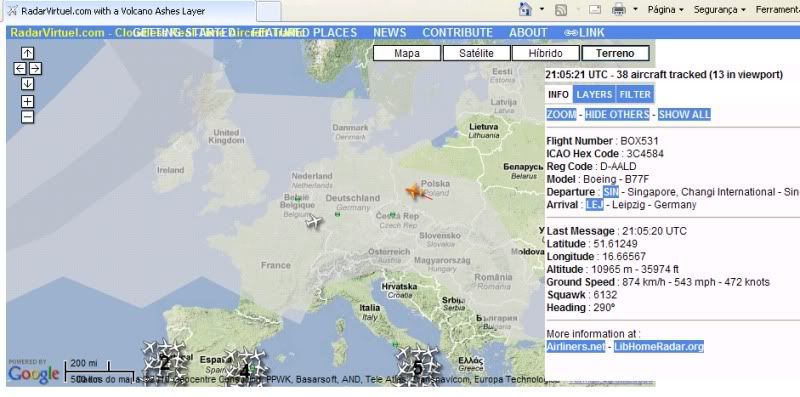Zoom in map with the plus button

pyautogui.click(x=28, y=102)
